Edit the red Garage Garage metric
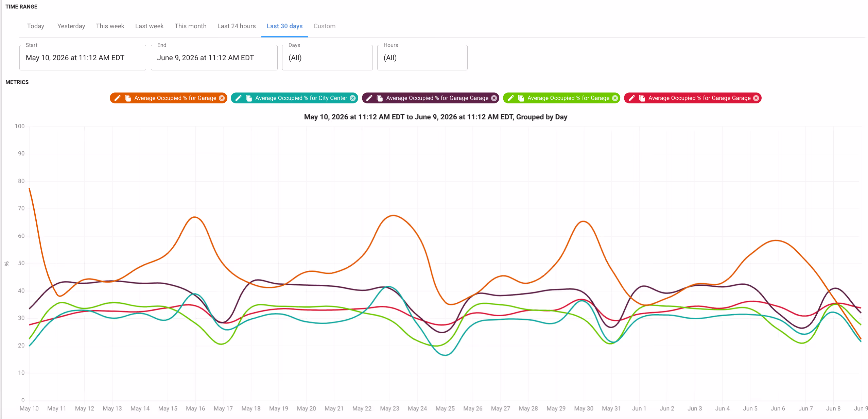Image resolution: width=868 pixels, height=419 pixels. pyautogui.click(x=632, y=98)
